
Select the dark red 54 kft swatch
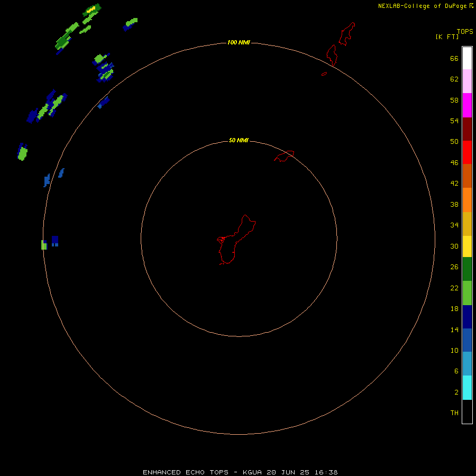467,129
